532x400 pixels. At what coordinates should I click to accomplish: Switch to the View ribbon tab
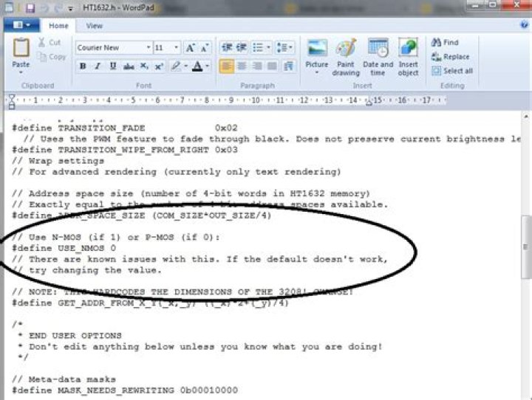[x=94, y=26]
